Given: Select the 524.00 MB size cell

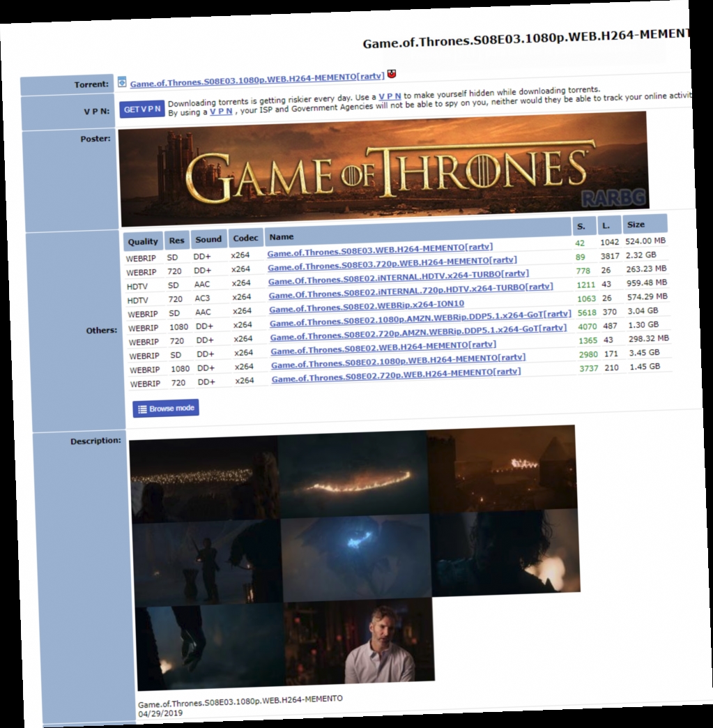Looking at the screenshot, I should click(x=645, y=241).
